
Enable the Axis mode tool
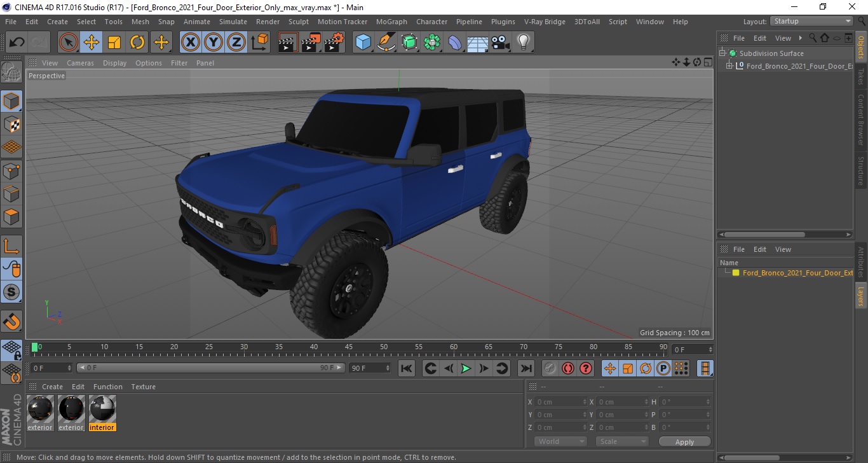11,245
